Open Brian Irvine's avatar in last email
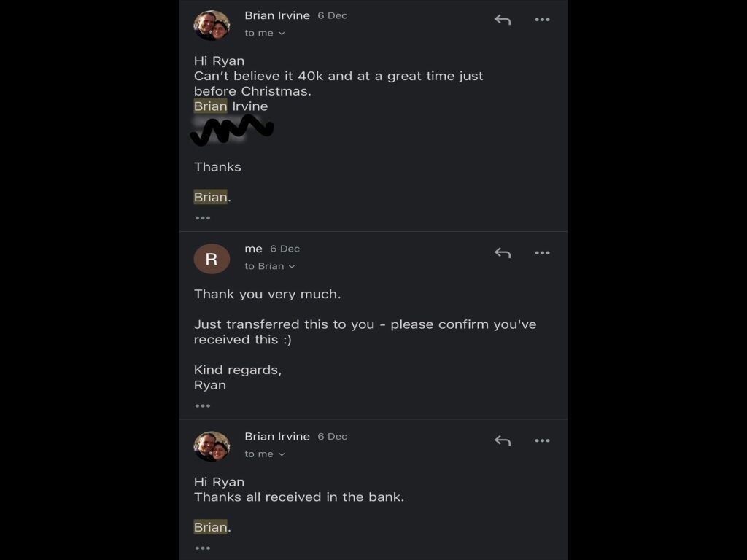This screenshot has width=747, height=560. tap(212, 446)
